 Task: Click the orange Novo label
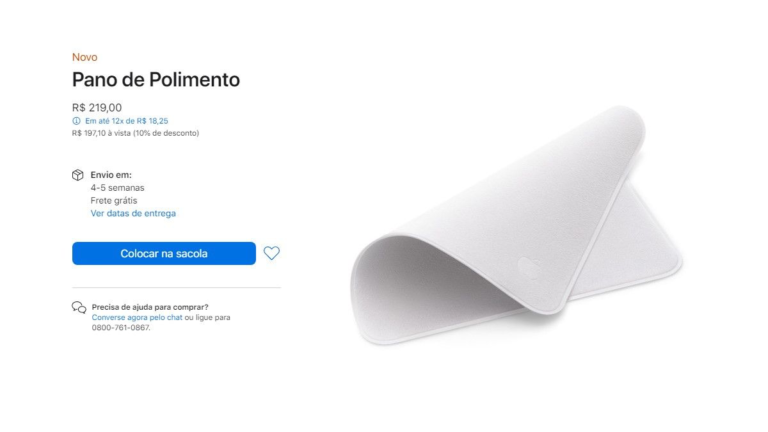point(85,57)
